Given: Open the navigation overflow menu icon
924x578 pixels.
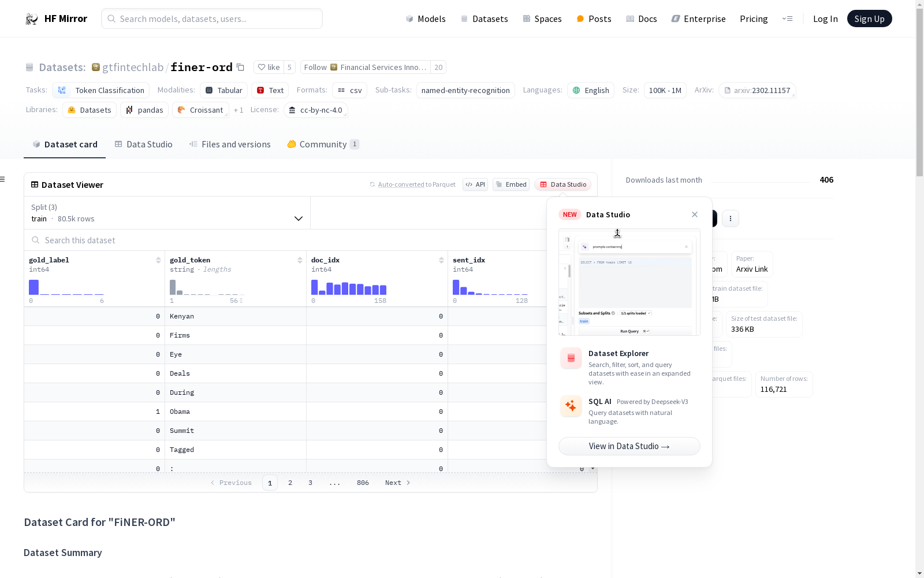Looking at the screenshot, I should (x=787, y=19).
